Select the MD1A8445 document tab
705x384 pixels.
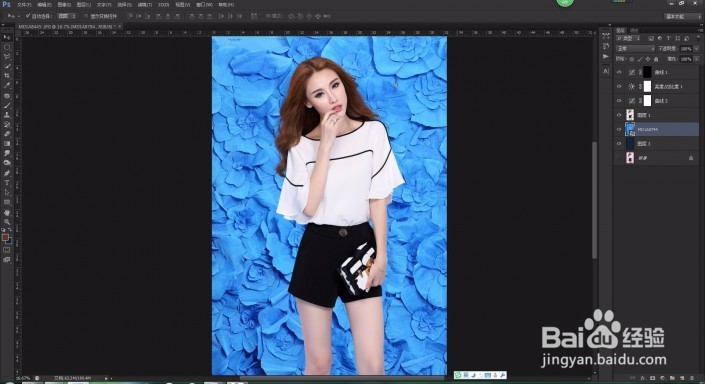pyautogui.click(x=69, y=27)
